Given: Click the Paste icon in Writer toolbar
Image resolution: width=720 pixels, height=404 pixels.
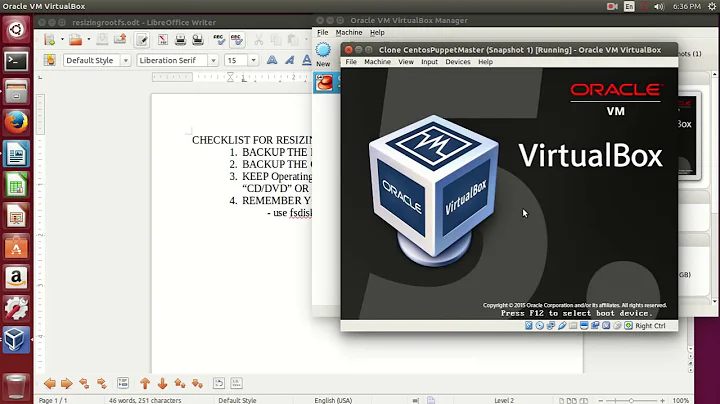Looking at the screenshot, I should (x=292, y=40).
